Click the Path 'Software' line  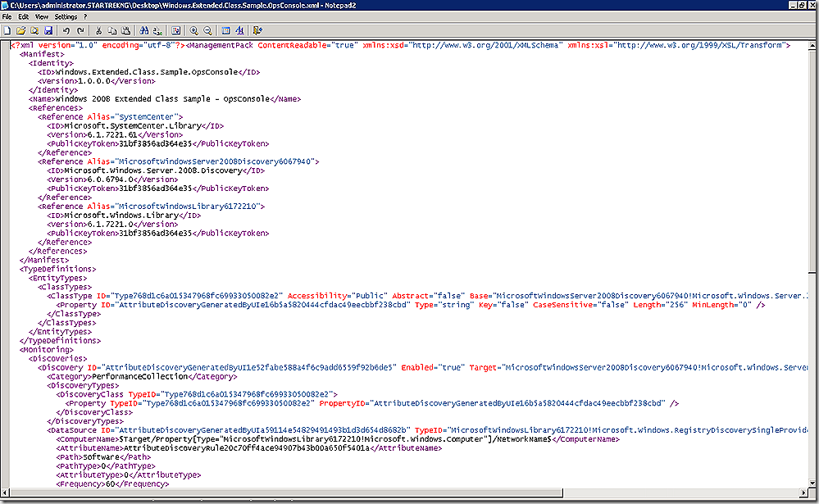[103, 457]
